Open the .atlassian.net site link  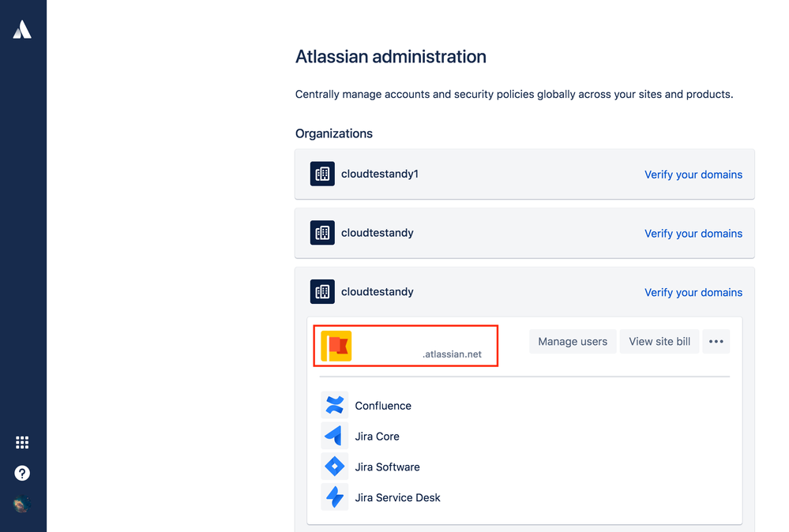pyautogui.click(x=452, y=354)
